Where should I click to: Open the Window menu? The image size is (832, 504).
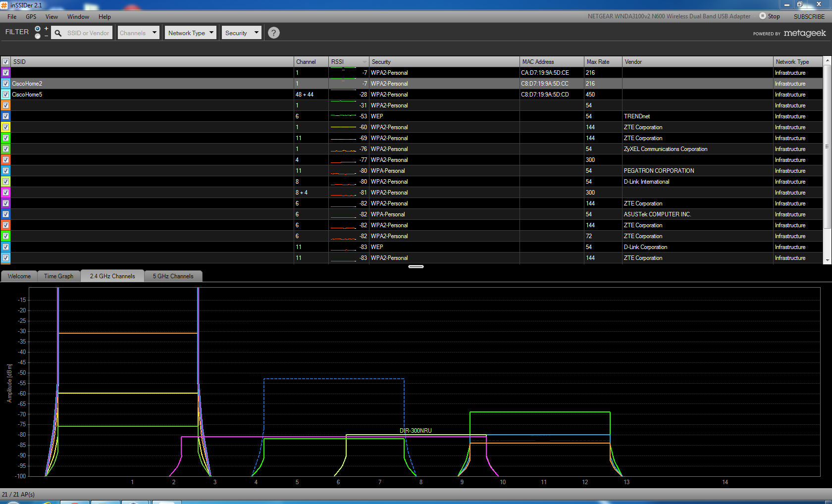78,17
